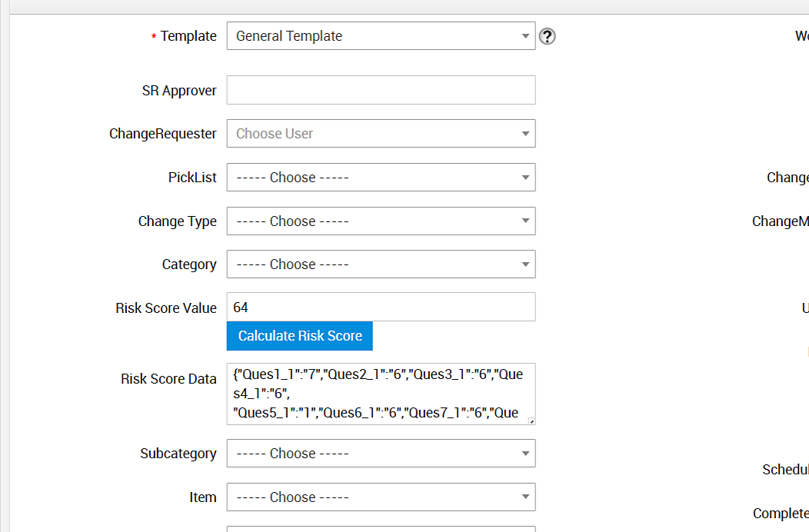Screen dimensions: 809x532
Task: Open the Subcategory dropdown
Action: (381, 454)
